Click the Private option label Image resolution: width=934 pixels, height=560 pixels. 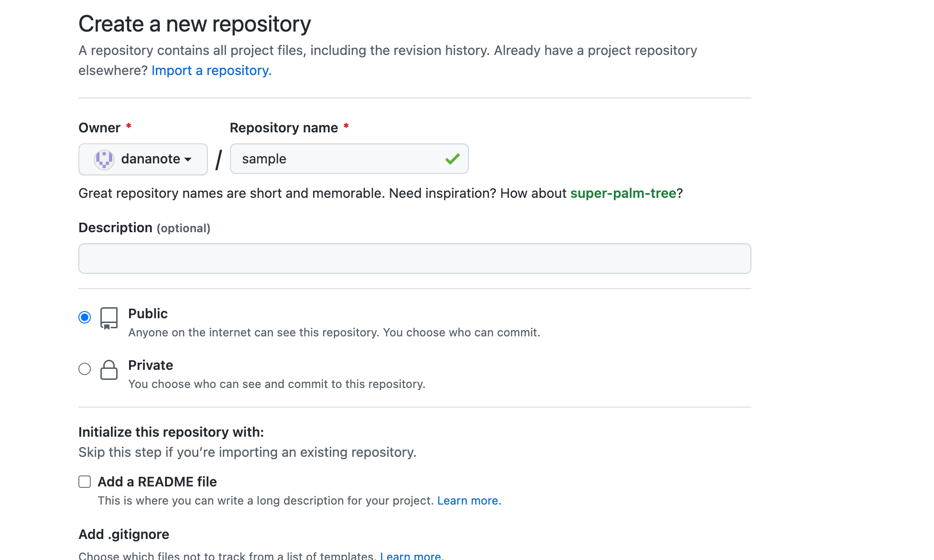[x=151, y=366]
